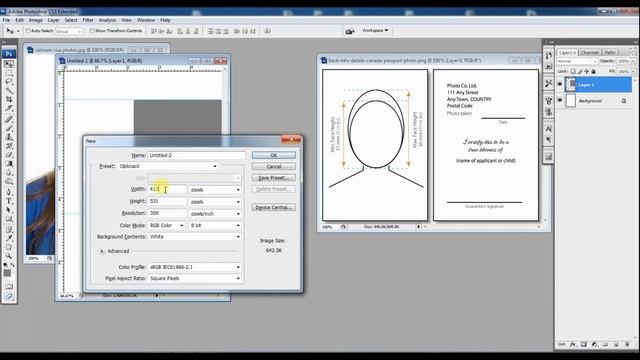The image size is (640, 360).
Task: Collapse the Advanced section expander
Action: tap(102, 251)
